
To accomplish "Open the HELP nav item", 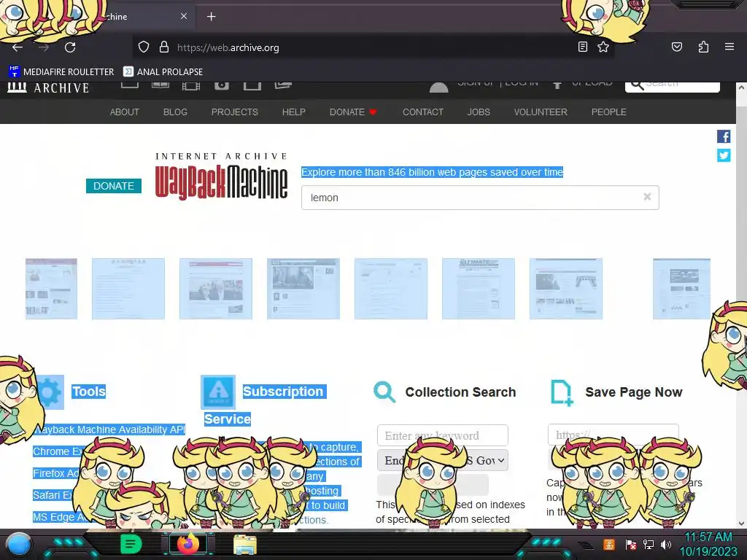I will (293, 112).
